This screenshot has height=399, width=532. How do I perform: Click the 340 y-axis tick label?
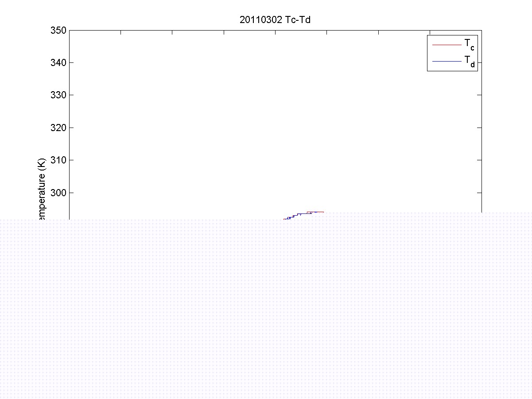point(58,63)
